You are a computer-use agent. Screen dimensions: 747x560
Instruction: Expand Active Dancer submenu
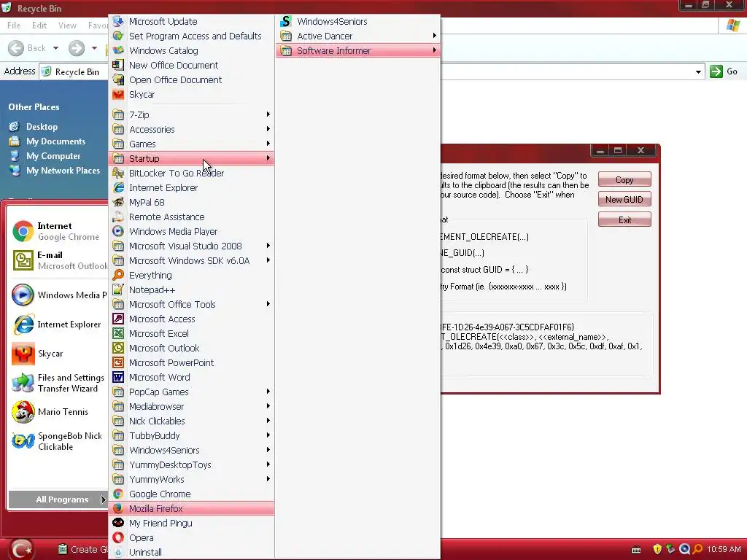358,36
